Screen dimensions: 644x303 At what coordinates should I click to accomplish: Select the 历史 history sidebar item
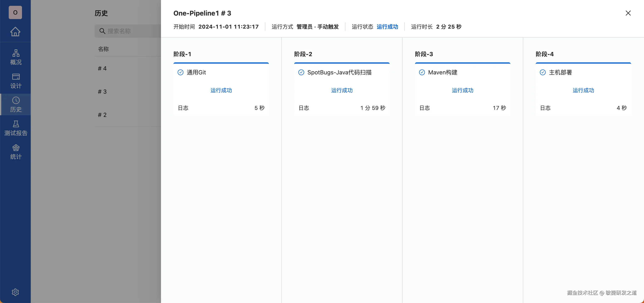click(x=16, y=104)
